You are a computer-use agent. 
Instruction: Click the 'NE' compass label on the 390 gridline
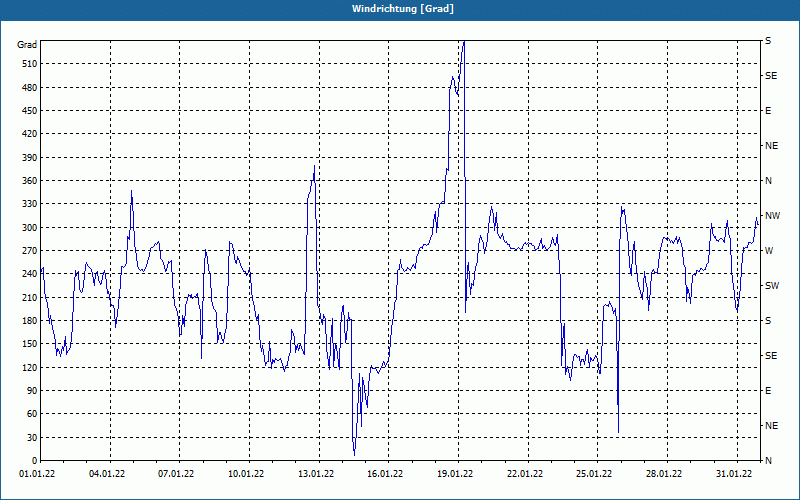pyautogui.click(x=771, y=146)
